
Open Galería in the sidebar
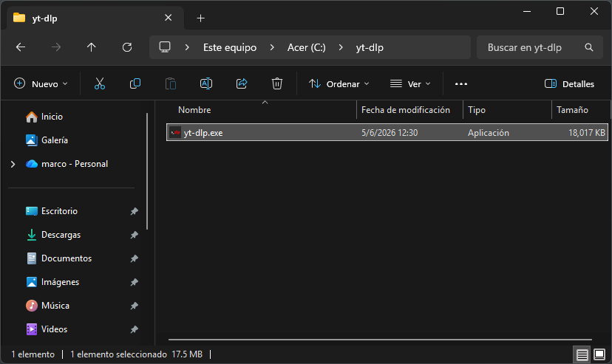point(55,140)
